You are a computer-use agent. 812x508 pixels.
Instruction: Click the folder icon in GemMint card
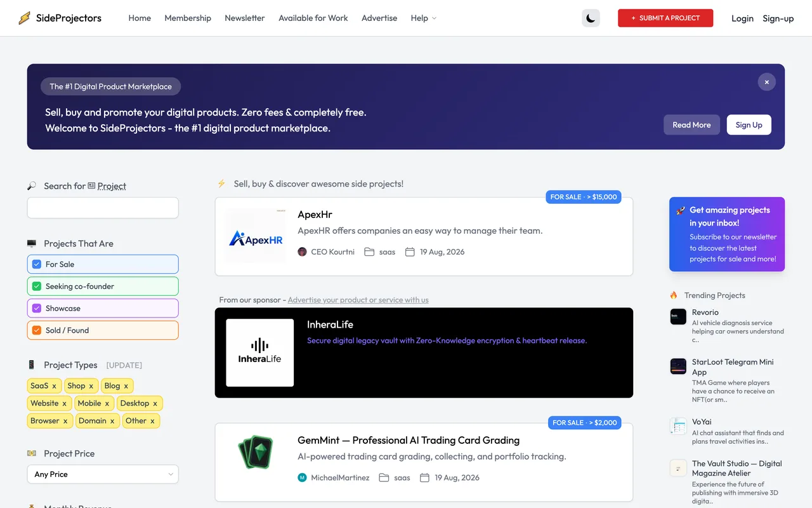pos(384,478)
